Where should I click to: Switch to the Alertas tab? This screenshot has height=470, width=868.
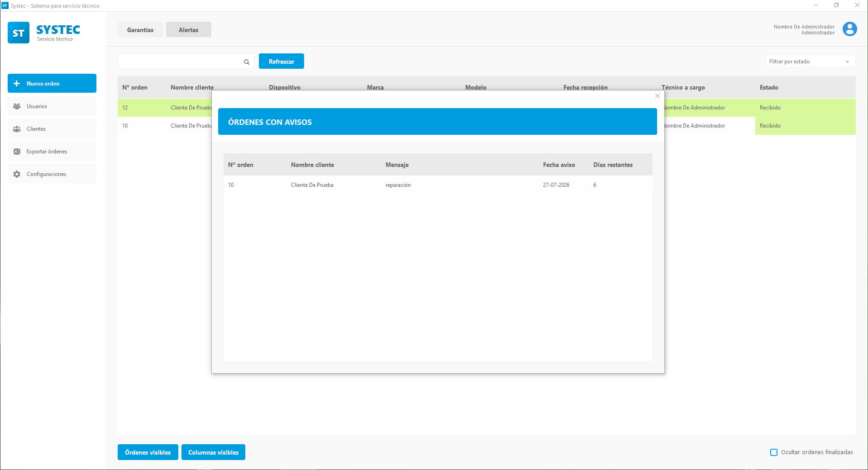coord(189,30)
